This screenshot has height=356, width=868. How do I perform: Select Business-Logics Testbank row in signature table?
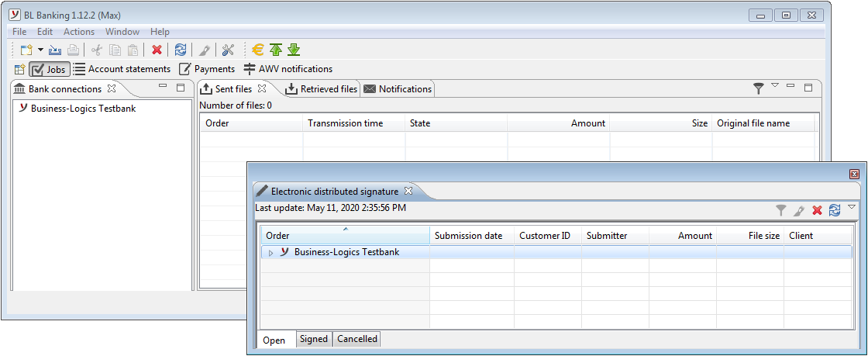pyautogui.click(x=556, y=252)
